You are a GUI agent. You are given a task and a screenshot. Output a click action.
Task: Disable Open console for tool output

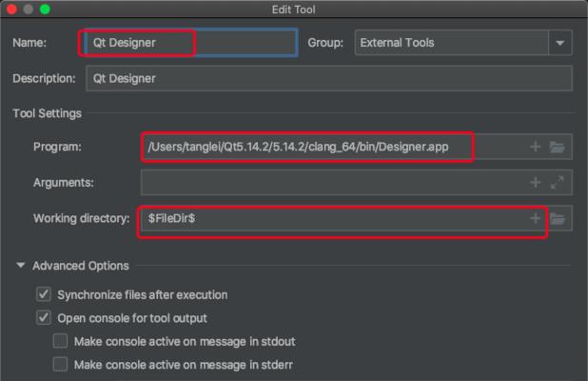pos(44,317)
